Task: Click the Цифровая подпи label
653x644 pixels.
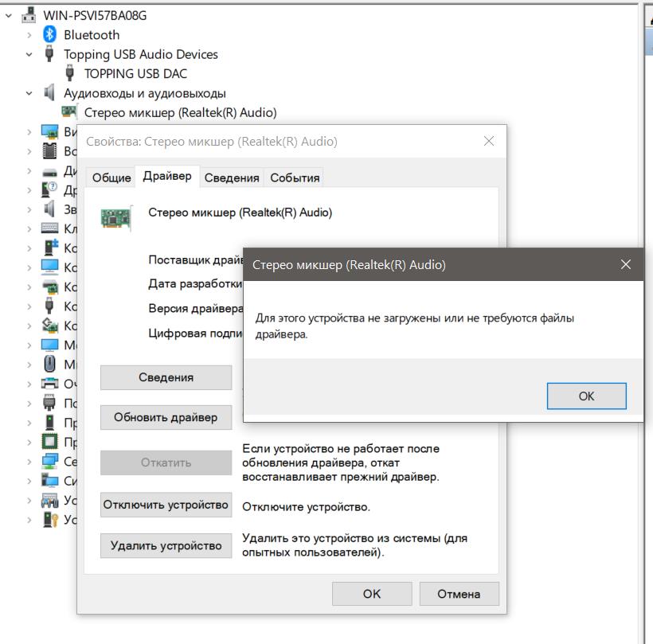Action: pyautogui.click(x=195, y=333)
